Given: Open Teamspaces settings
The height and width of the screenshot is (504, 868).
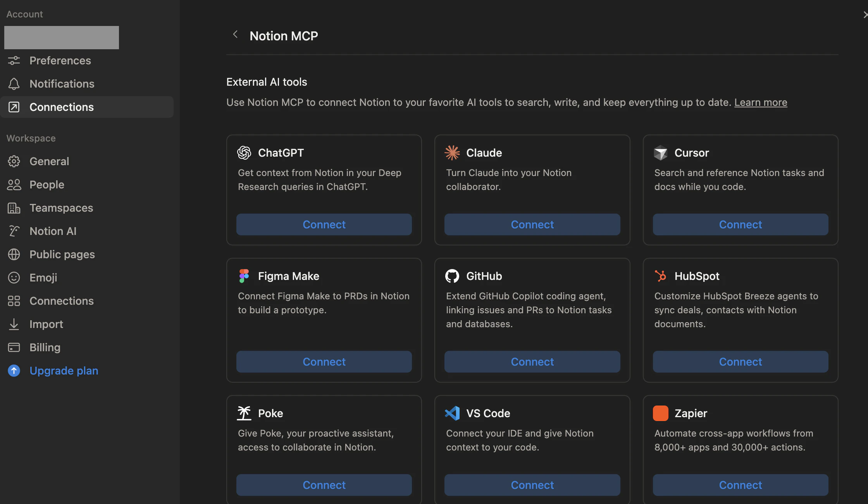Looking at the screenshot, I should tap(87, 208).
